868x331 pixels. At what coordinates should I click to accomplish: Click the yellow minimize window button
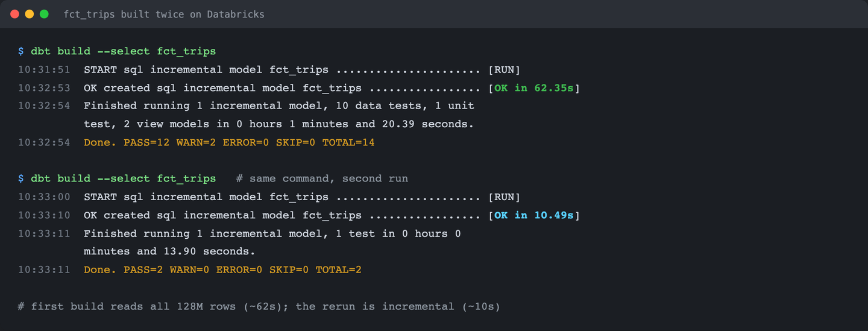30,14
